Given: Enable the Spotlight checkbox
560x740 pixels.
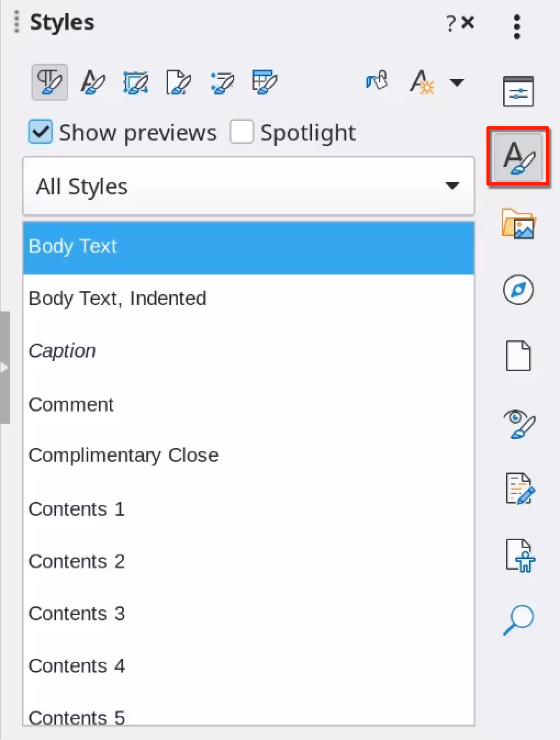Looking at the screenshot, I should 242,132.
